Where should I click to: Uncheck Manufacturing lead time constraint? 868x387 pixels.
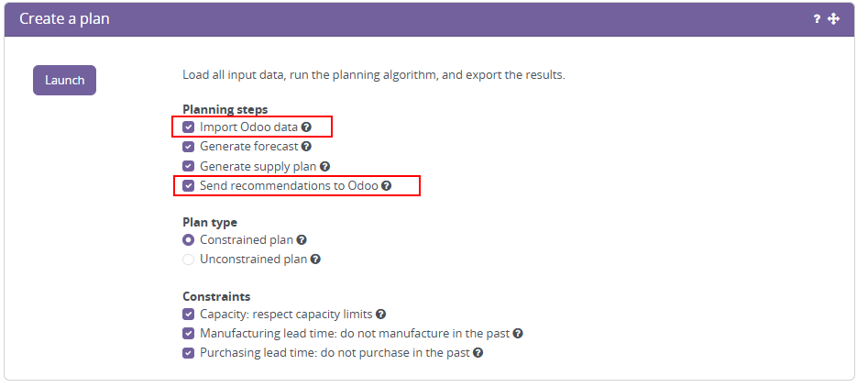coord(189,334)
